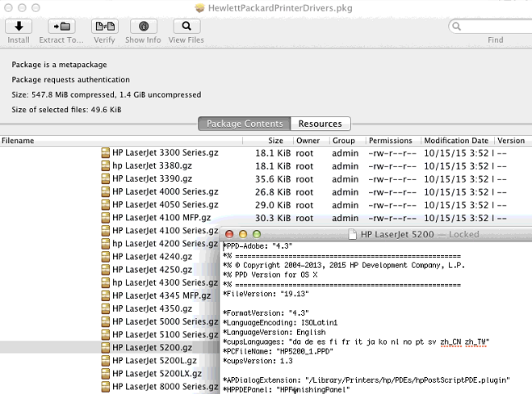Select the HP LaserJet 4050 Series.gz file icon
Screen dimensions: 532x394
tap(106, 204)
